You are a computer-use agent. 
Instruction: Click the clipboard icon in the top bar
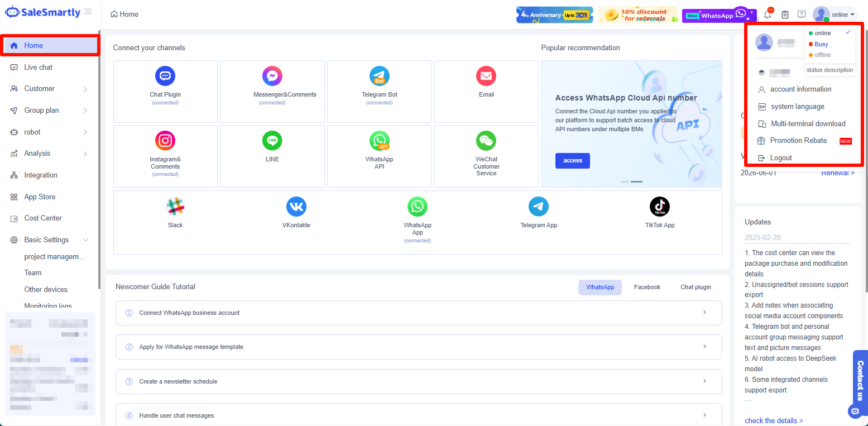point(785,15)
